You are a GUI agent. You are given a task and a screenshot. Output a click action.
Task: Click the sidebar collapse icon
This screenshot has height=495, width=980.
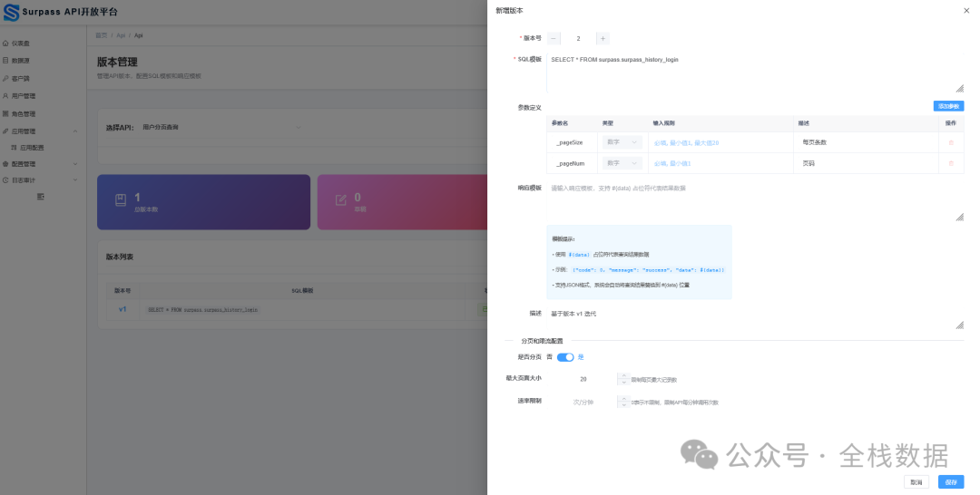coord(40,196)
